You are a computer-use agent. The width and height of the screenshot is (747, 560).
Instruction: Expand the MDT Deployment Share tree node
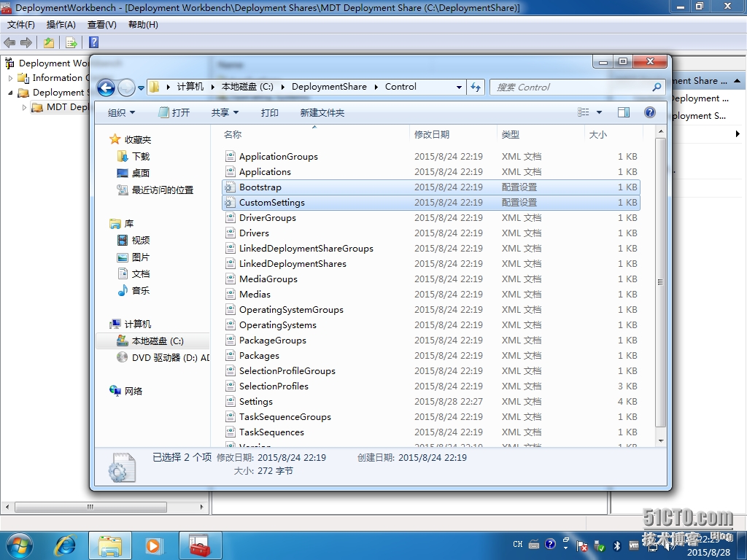click(x=24, y=107)
